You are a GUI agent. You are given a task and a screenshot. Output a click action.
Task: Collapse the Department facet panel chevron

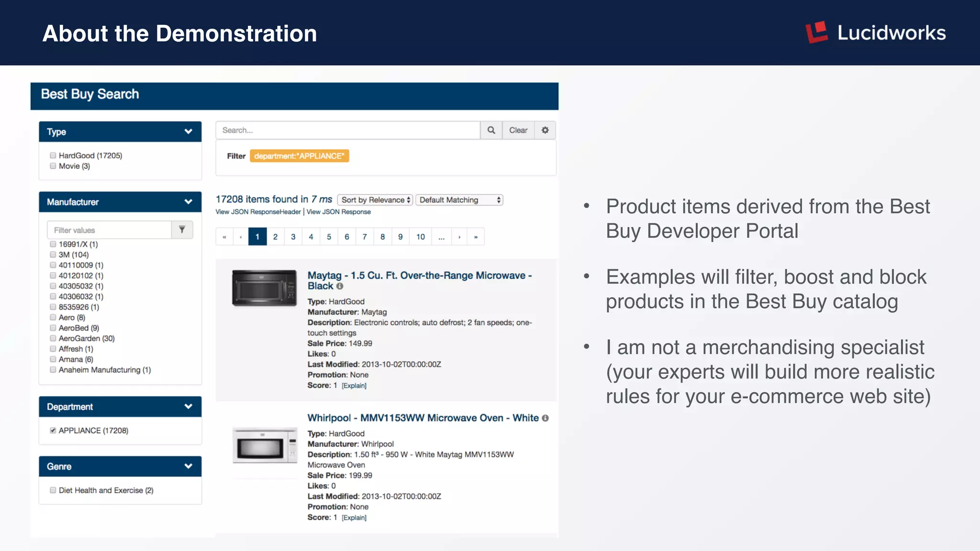[189, 407]
